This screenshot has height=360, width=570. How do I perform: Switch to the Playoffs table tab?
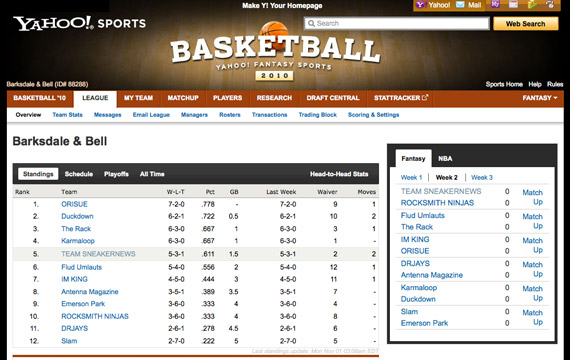pos(116,174)
